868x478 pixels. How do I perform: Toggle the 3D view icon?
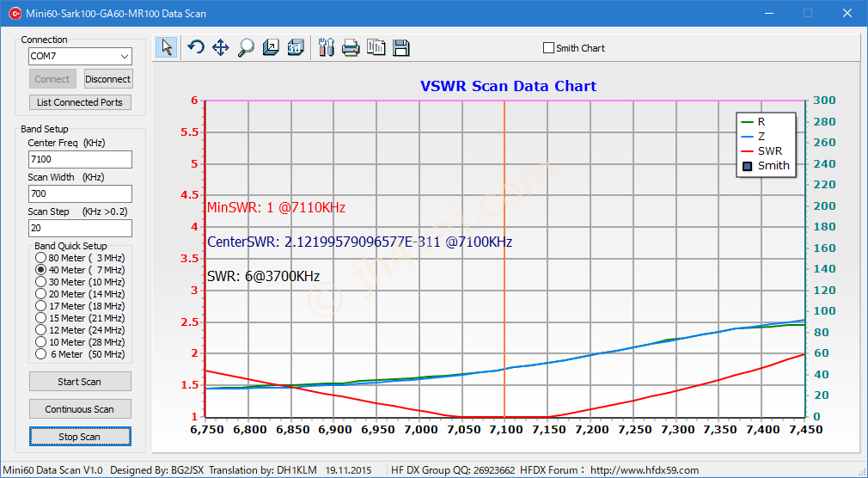click(x=296, y=47)
